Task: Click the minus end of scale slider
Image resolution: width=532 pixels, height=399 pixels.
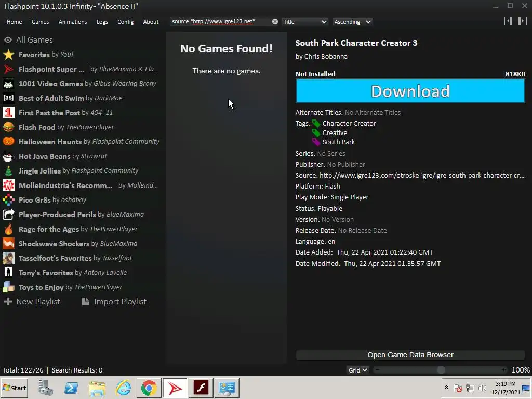Action: (x=377, y=370)
